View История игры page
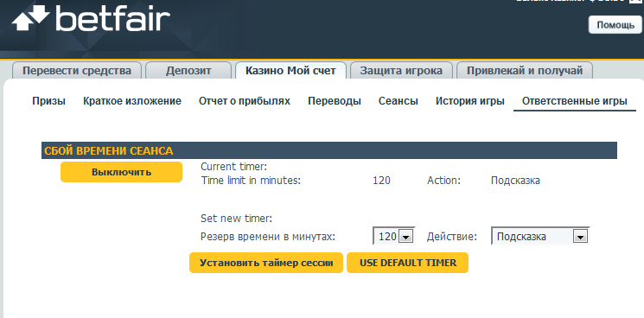The image size is (644, 318). (470, 101)
